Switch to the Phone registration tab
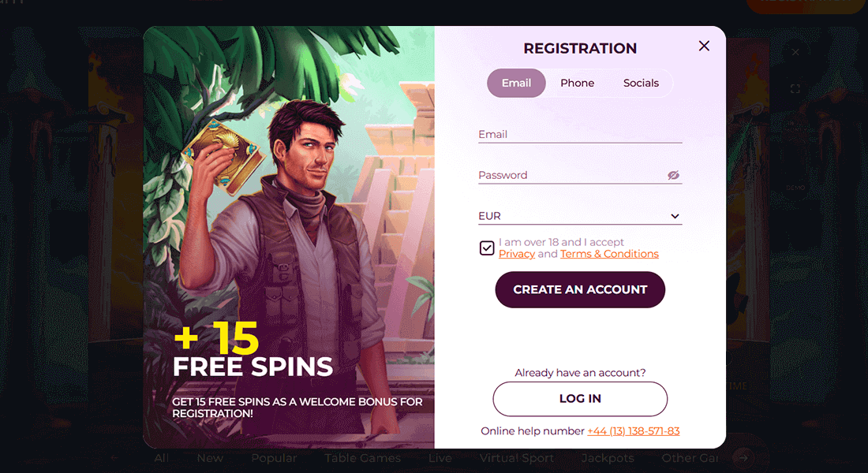This screenshot has width=868, height=473. (577, 83)
